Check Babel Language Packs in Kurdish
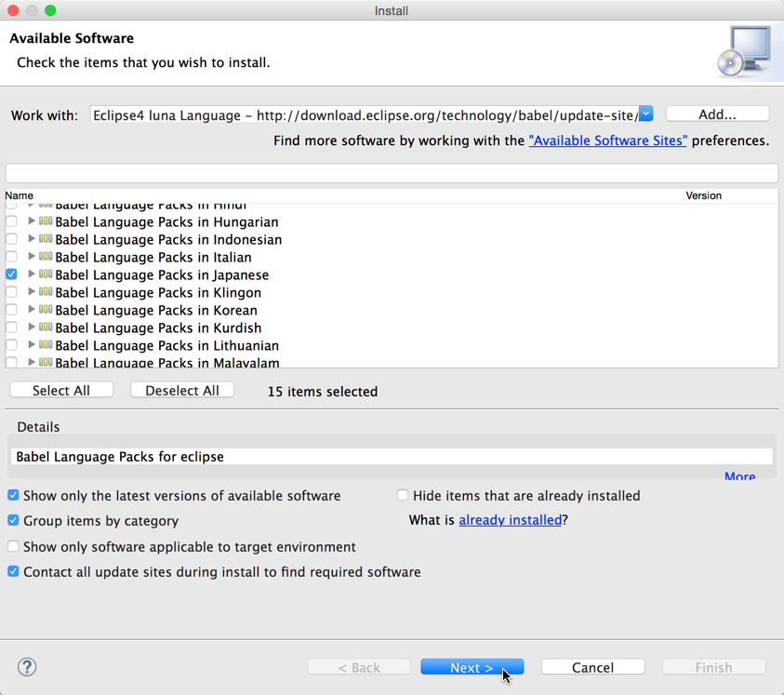Viewport: 784px width, 695px height. [x=11, y=327]
